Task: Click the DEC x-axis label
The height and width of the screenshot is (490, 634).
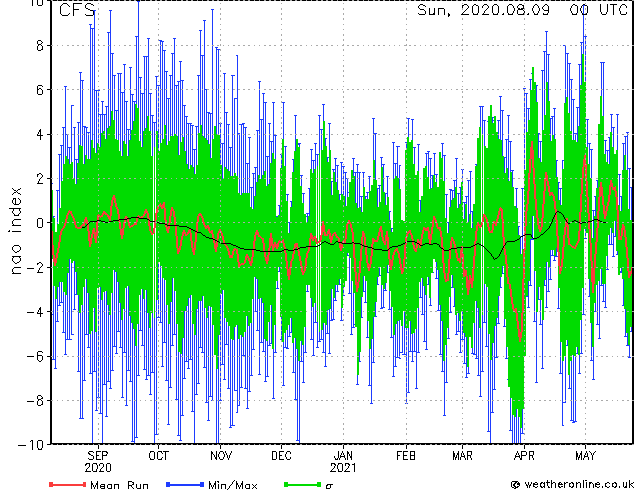Action: [x=281, y=456]
